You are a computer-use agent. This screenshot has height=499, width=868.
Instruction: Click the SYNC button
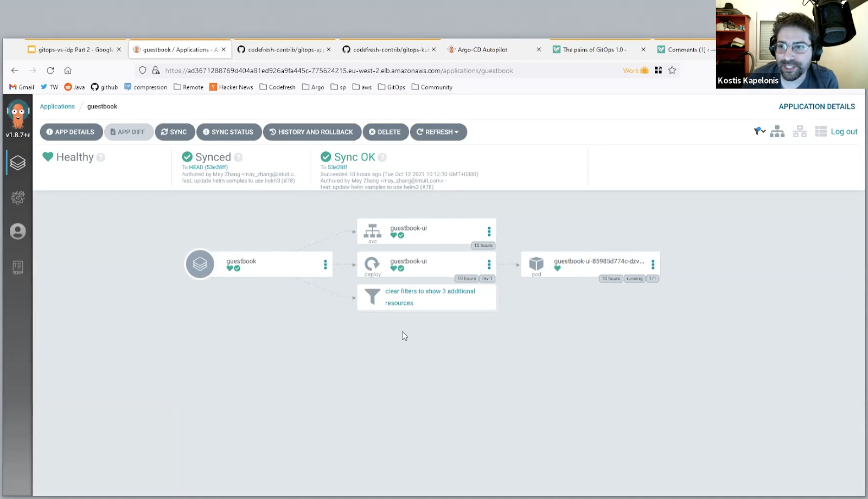(x=175, y=132)
